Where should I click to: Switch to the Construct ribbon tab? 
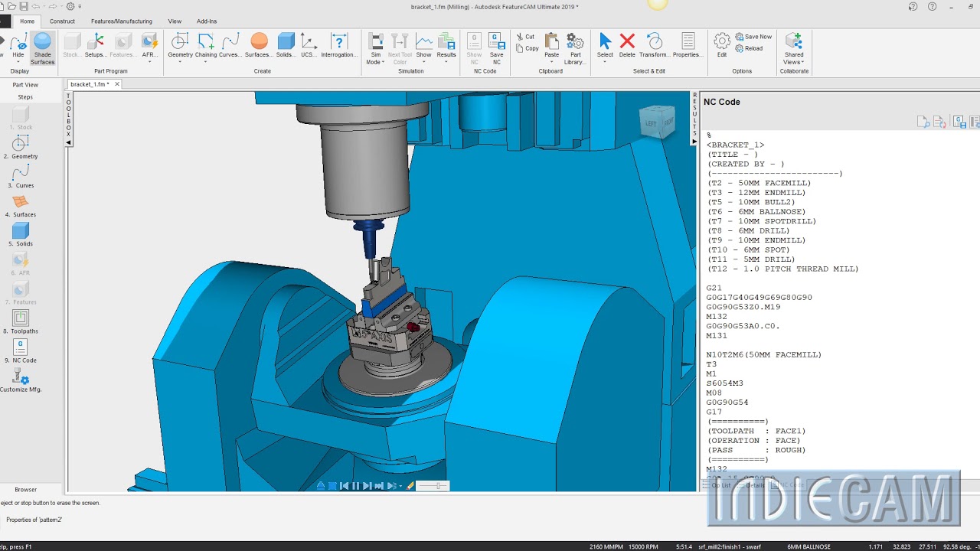click(x=62, y=21)
